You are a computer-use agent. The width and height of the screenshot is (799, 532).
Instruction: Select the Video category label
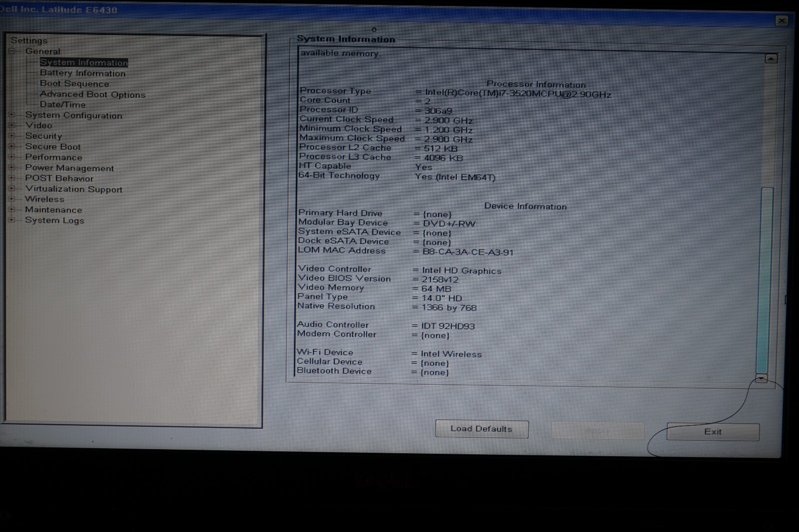coord(39,125)
